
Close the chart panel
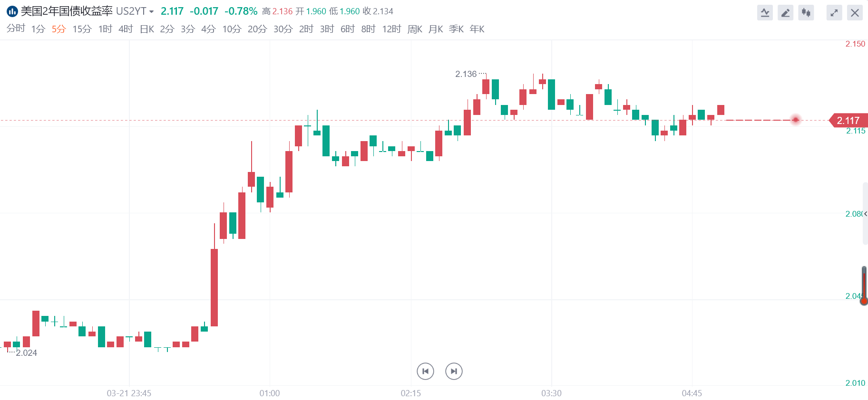click(x=855, y=13)
